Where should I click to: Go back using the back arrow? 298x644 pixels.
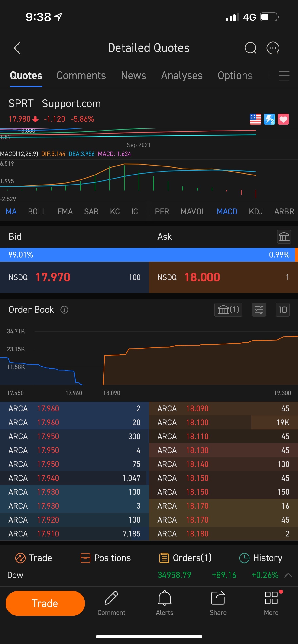coord(17,48)
